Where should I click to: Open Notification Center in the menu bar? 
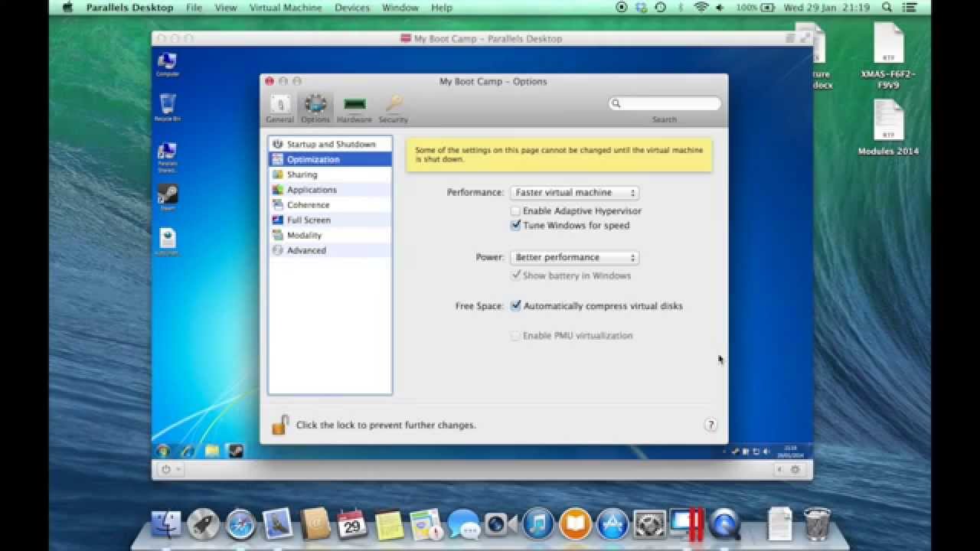point(911,8)
